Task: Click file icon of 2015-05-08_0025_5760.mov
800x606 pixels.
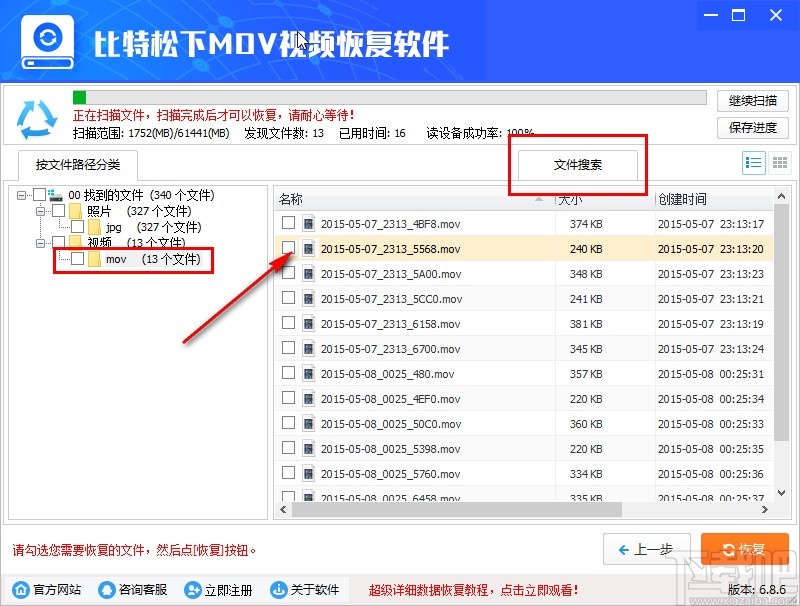Action: (x=308, y=473)
